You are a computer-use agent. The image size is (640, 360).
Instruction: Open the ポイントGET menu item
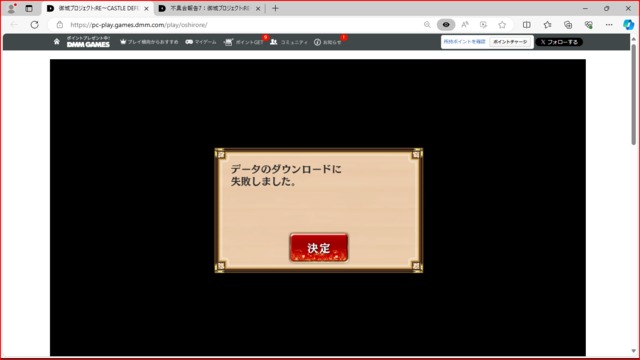coord(244,42)
